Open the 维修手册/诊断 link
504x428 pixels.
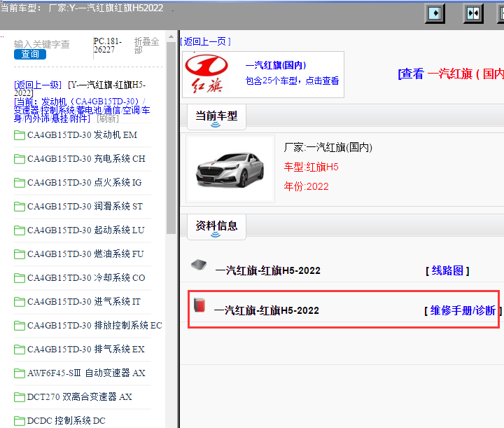463,310
